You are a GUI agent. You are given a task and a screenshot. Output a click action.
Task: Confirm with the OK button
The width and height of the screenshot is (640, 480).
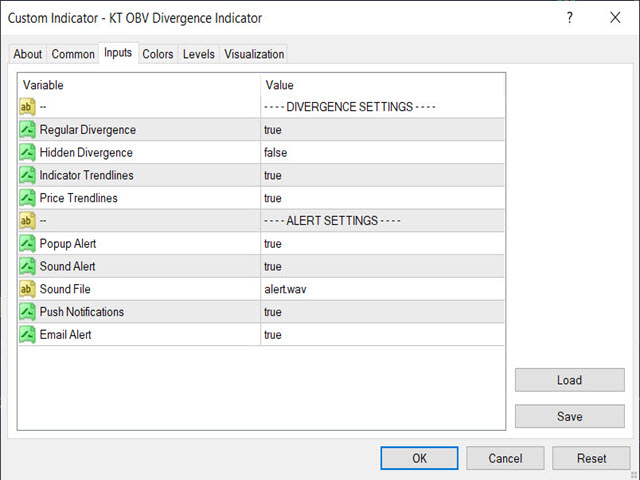pyautogui.click(x=419, y=458)
